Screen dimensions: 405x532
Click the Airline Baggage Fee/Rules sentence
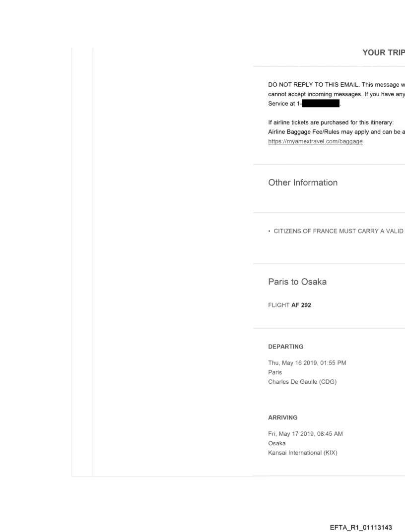(x=336, y=132)
